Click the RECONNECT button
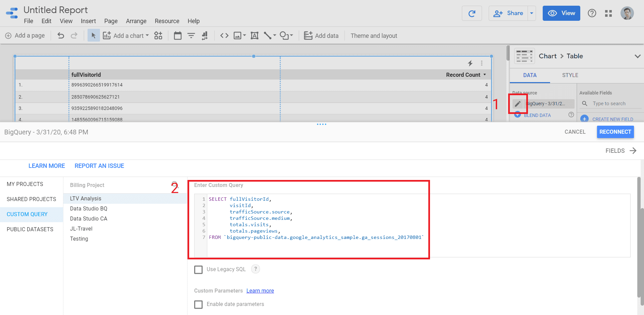Viewport: 644px width, 315px height. click(x=615, y=132)
